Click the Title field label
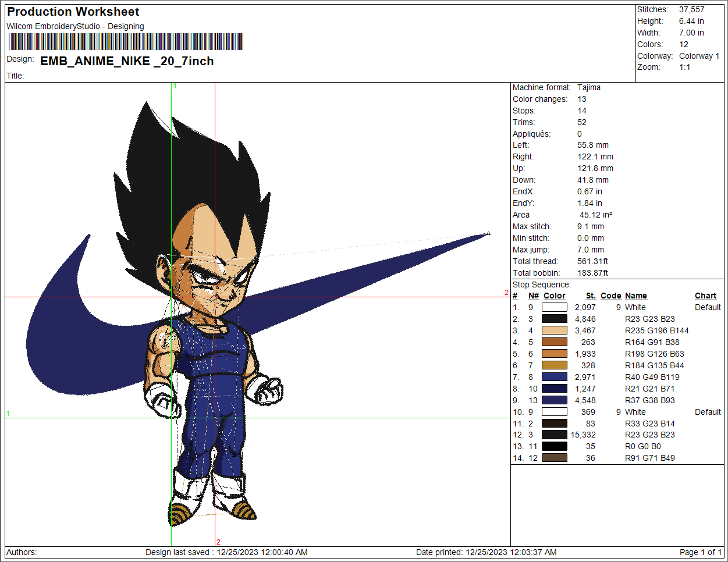Viewport: 728px width, 562px height. pos(15,76)
